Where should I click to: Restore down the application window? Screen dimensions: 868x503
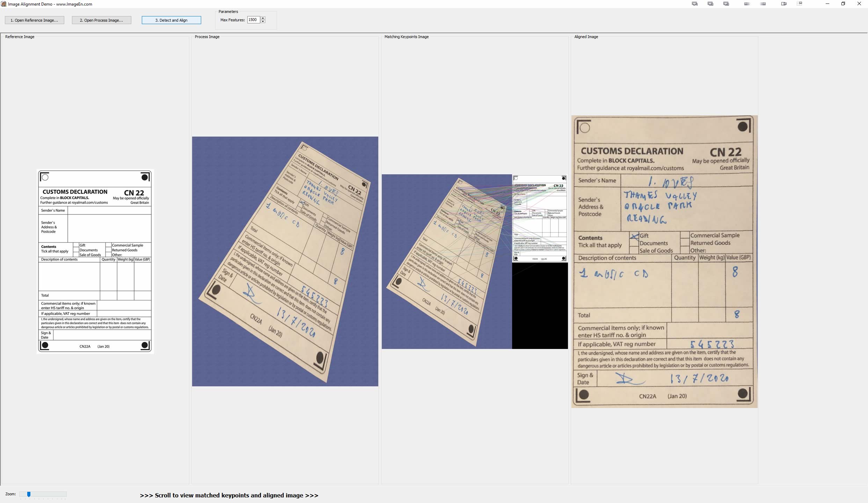click(843, 4)
